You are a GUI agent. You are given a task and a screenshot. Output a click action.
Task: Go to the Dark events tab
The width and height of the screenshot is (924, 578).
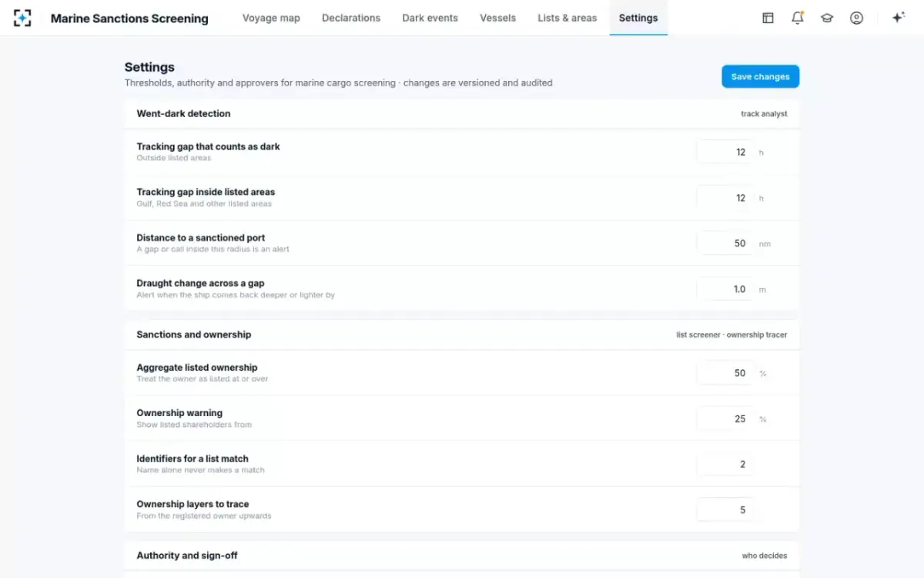click(x=430, y=18)
